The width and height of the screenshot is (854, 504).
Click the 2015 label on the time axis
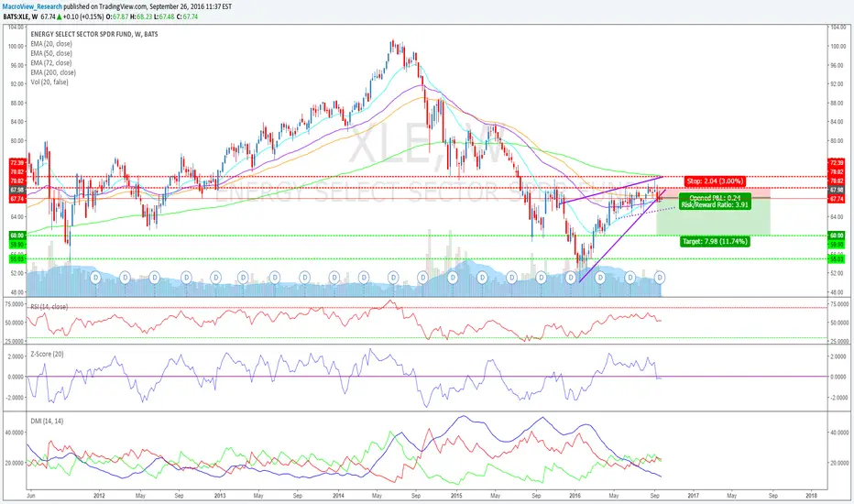point(456,496)
